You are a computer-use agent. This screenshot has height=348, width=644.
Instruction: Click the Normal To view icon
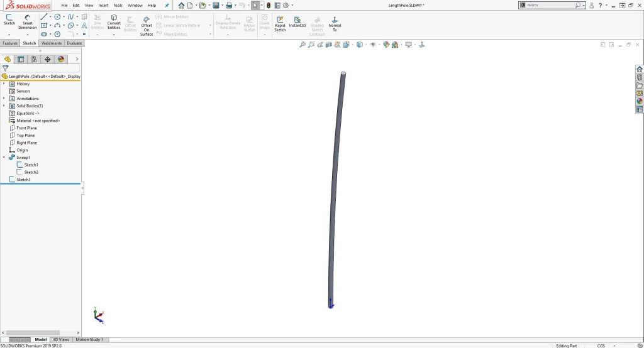(x=335, y=24)
